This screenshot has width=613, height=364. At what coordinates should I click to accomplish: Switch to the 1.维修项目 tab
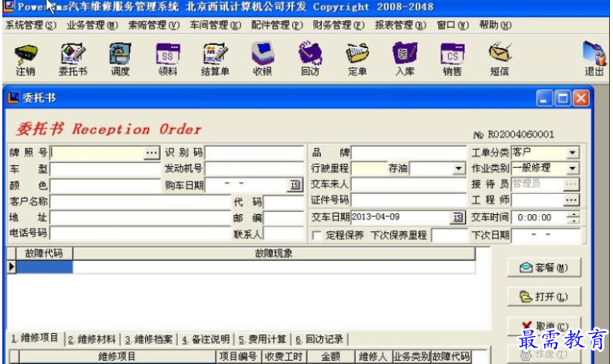(35, 338)
